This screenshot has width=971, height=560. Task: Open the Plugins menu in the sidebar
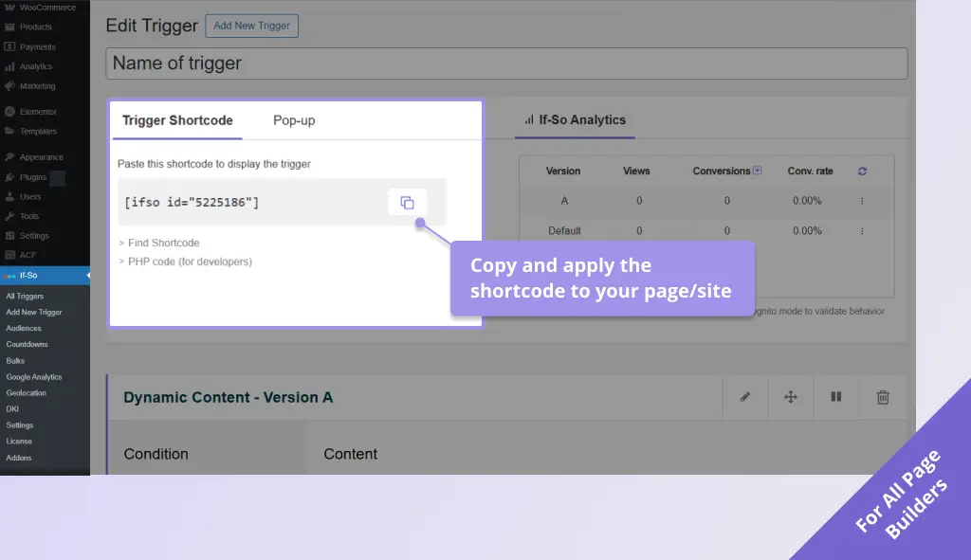tap(33, 177)
